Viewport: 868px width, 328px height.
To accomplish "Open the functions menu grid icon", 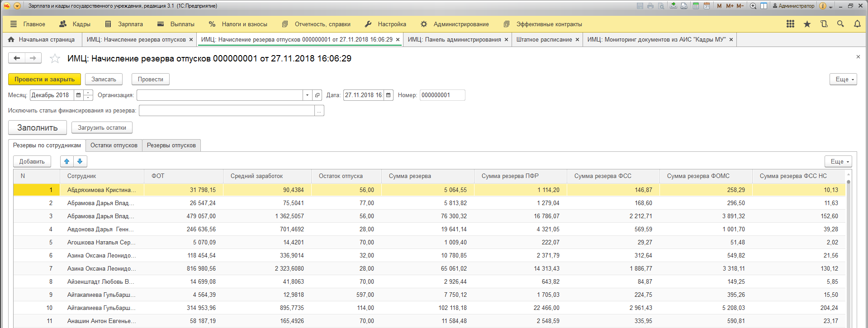I will (790, 24).
